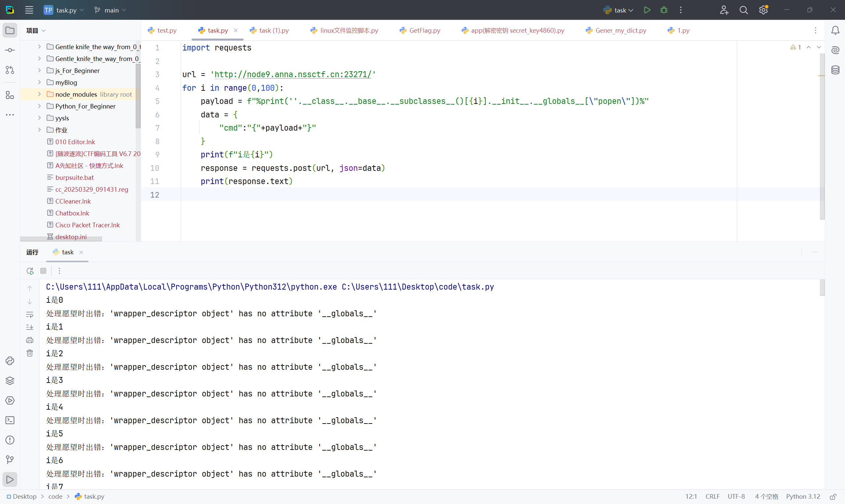Open run toolbar more options
Image resolution: width=845 pixels, height=504 pixels.
coord(59,271)
